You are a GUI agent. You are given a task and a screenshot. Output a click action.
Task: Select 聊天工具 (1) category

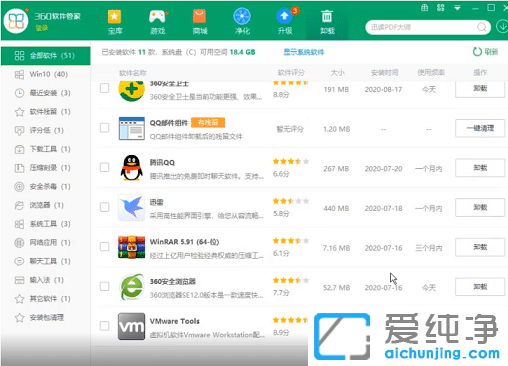tap(46, 261)
